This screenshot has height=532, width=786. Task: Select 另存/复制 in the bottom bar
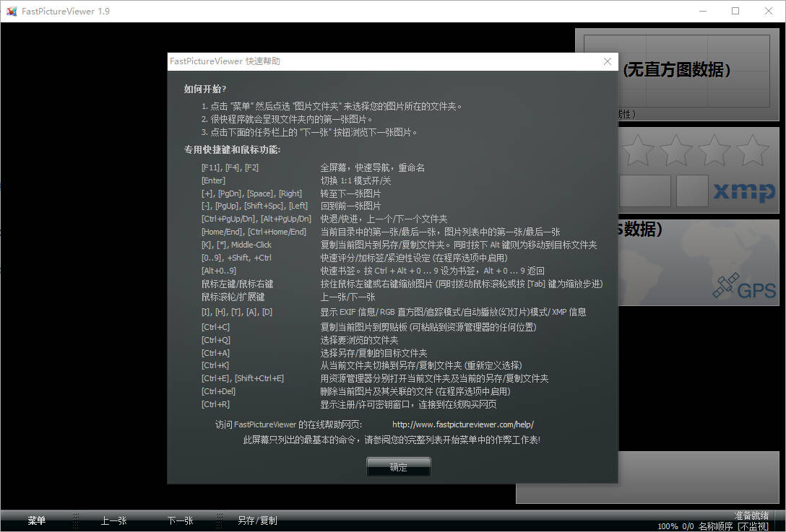257,520
